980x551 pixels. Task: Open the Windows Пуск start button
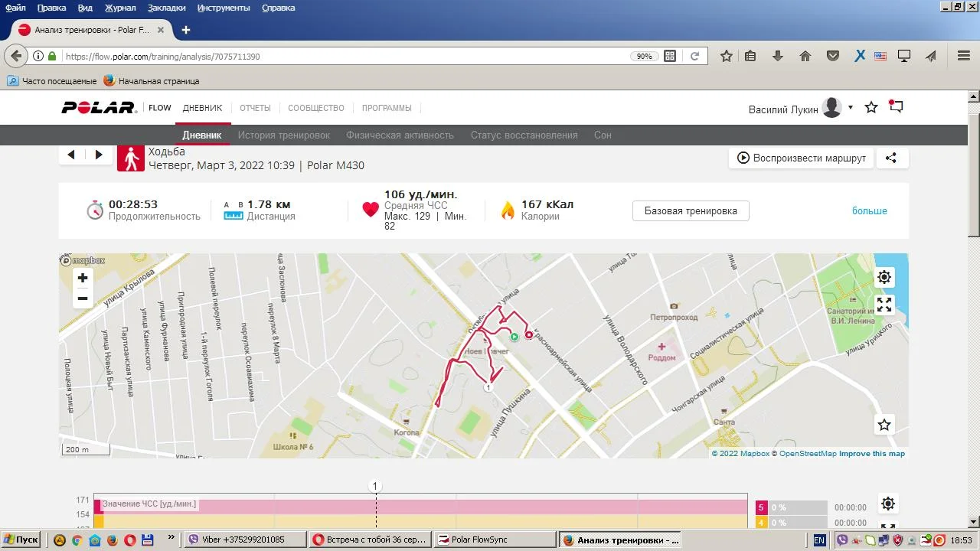(x=21, y=540)
